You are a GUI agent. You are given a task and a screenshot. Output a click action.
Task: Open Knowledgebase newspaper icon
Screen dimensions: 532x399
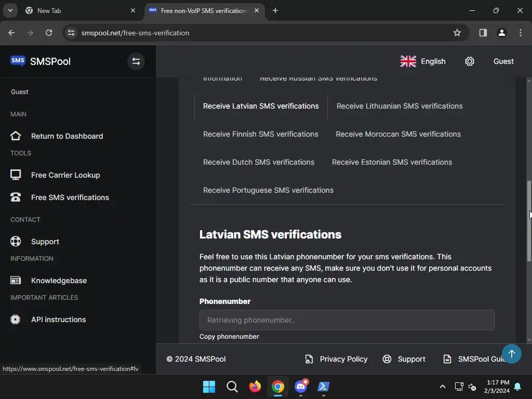point(16,281)
